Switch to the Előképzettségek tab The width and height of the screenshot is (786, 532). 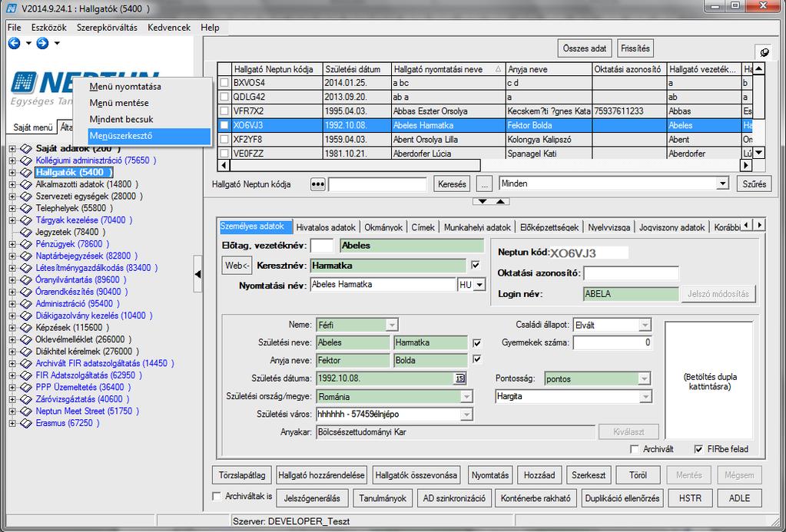[x=549, y=227]
